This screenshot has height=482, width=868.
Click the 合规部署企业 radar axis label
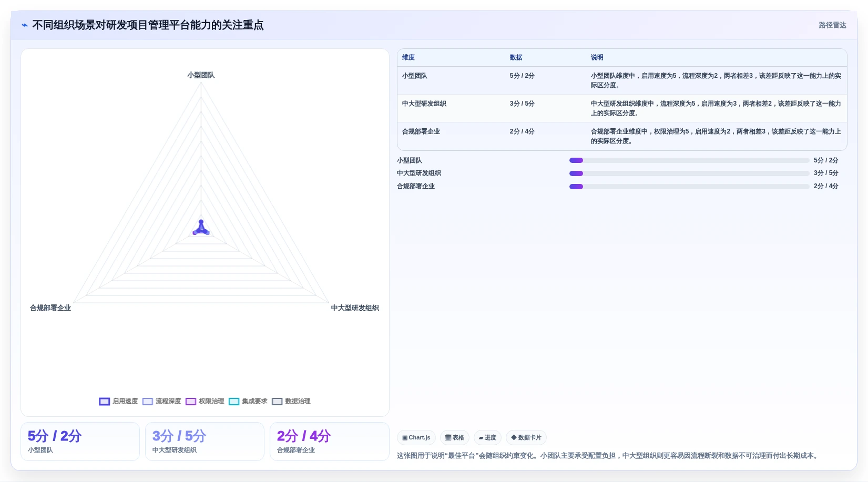click(50, 308)
